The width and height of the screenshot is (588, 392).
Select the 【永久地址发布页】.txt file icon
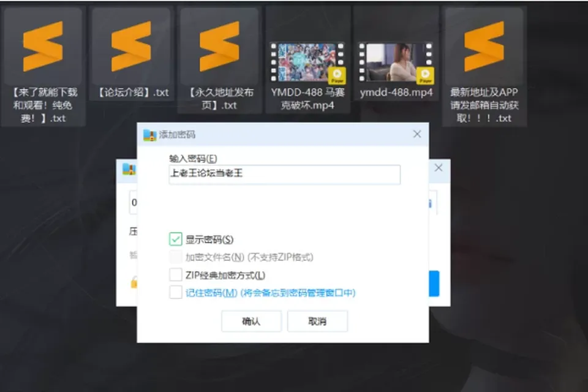219,46
